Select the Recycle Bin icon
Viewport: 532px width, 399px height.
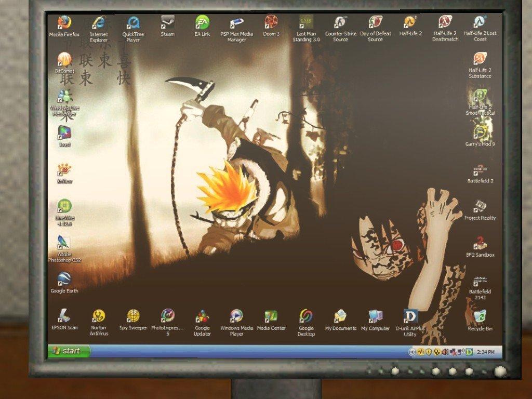[480, 317]
